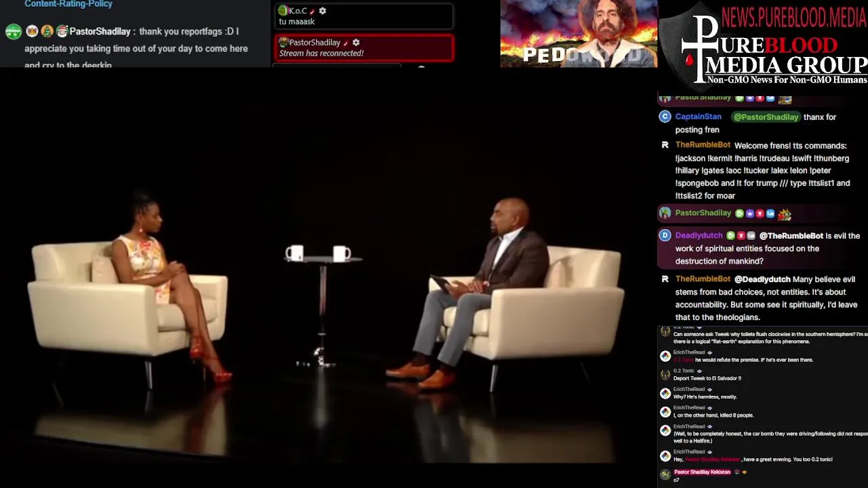Click the red checkmark beside PastorShadilay in alert

pos(346,43)
